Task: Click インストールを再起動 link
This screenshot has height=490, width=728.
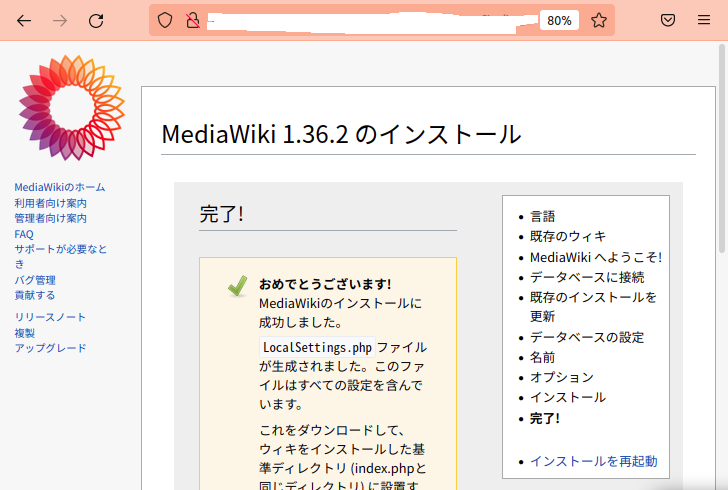Action: [594, 461]
